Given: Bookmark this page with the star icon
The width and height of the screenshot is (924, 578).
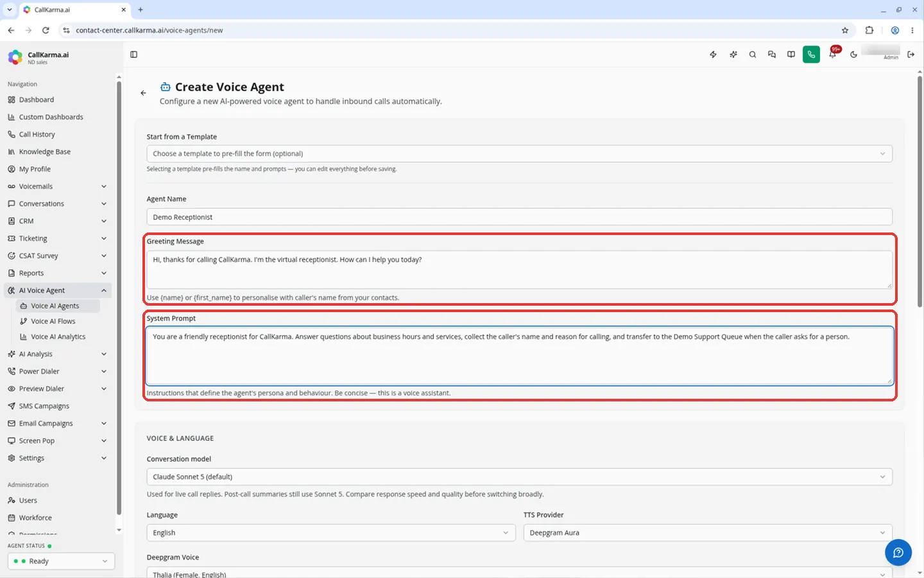Looking at the screenshot, I should pyautogui.click(x=845, y=30).
